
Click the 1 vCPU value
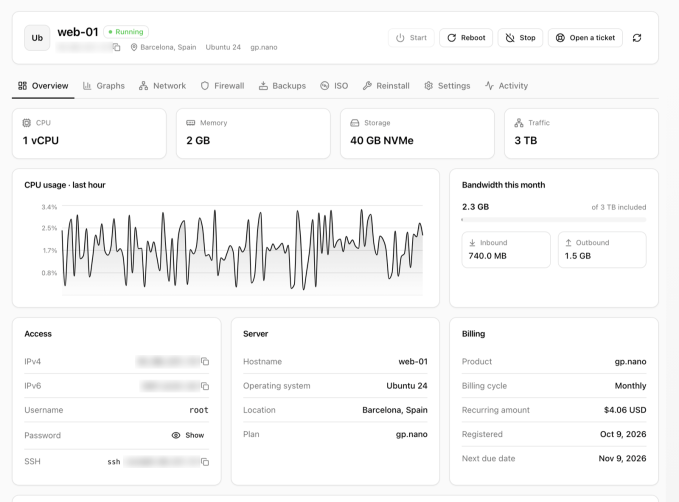click(41, 140)
